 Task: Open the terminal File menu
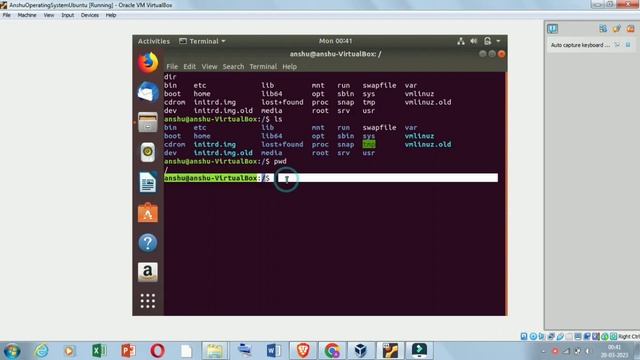coord(172,67)
